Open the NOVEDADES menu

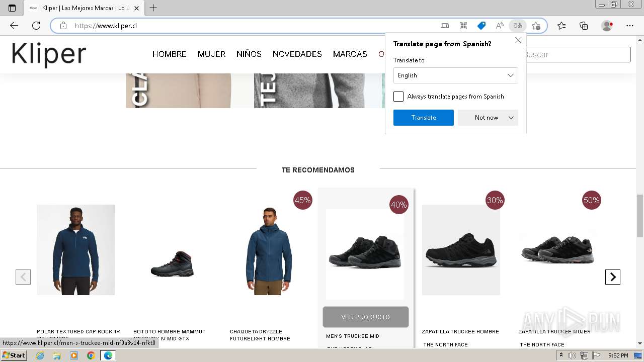click(297, 54)
